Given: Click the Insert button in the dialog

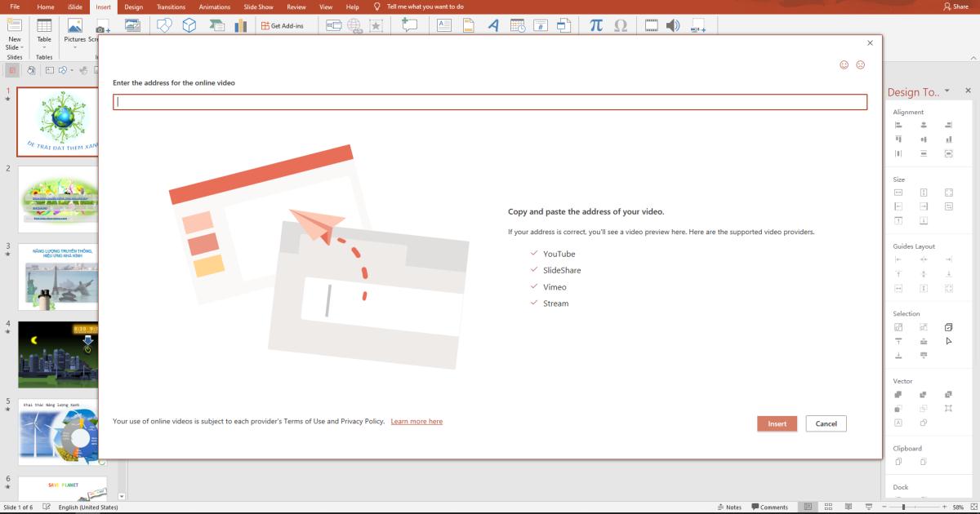Looking at the screenshot, I should point(777,423).
